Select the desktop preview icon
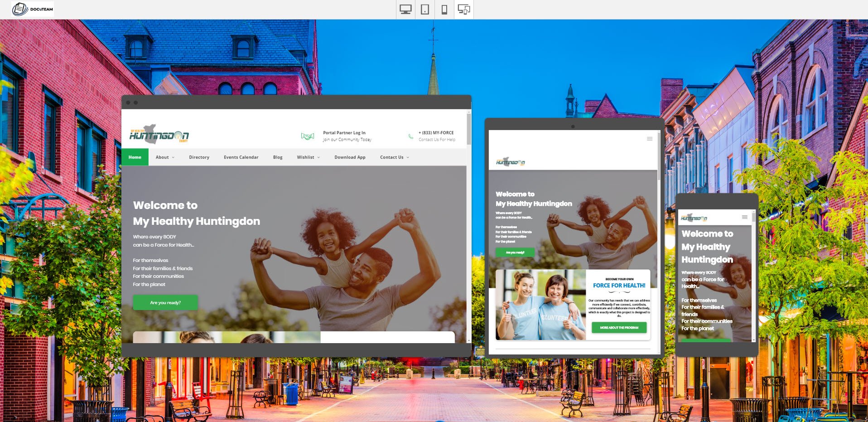 [x=405, y=9]
